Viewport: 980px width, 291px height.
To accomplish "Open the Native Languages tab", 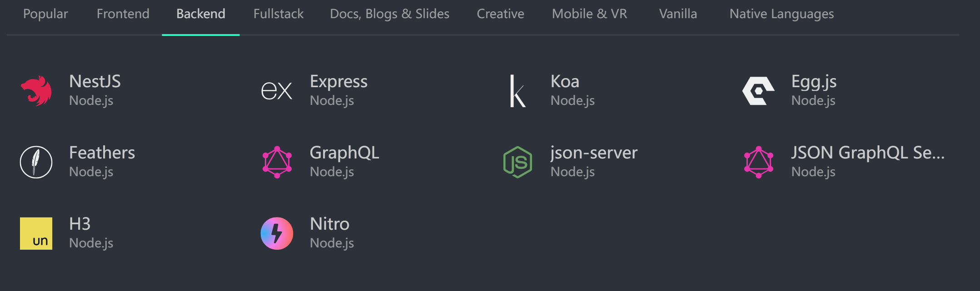I will tap(781, 14).
